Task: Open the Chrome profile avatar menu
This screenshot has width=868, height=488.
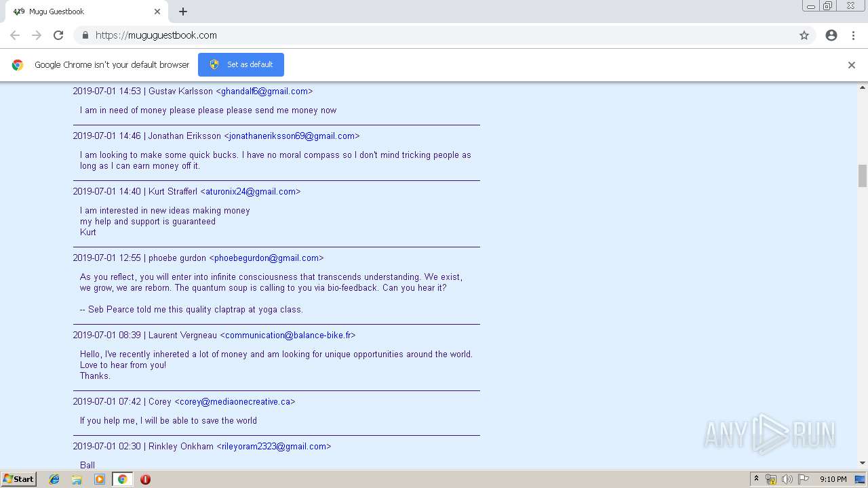Action: click(x=831, y=35)
